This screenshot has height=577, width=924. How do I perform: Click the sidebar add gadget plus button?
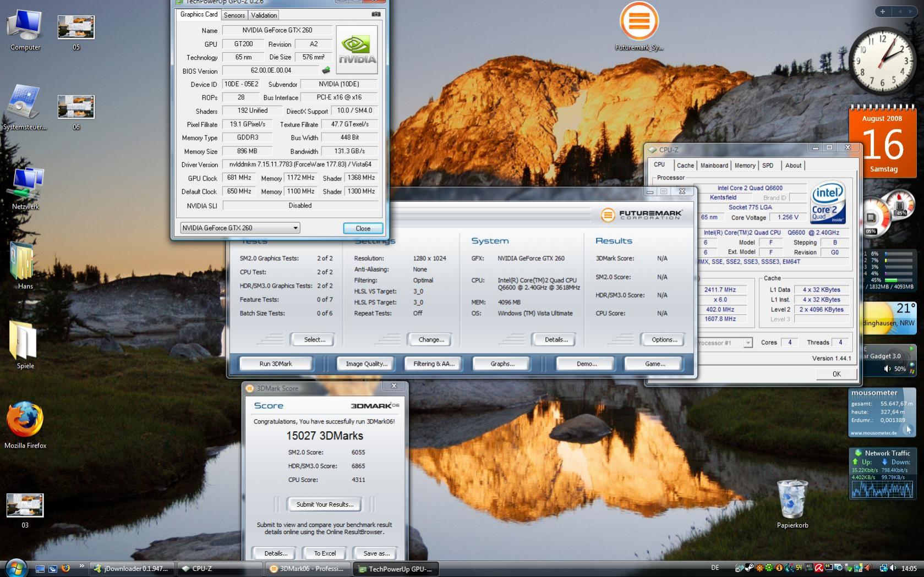click(883, 12)
